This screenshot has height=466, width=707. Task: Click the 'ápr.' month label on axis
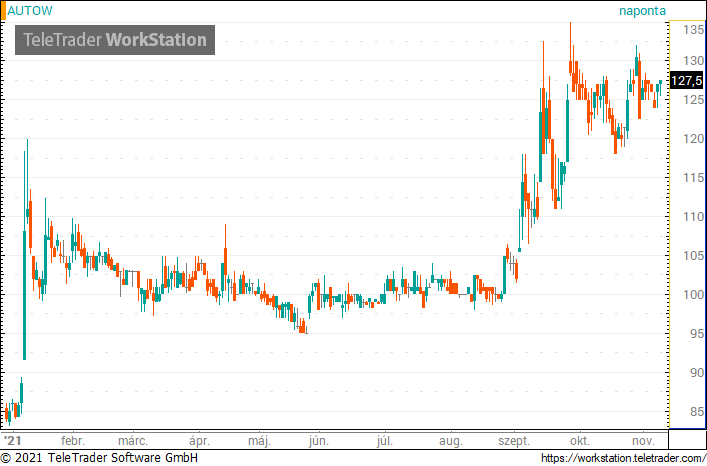point(199,441)
